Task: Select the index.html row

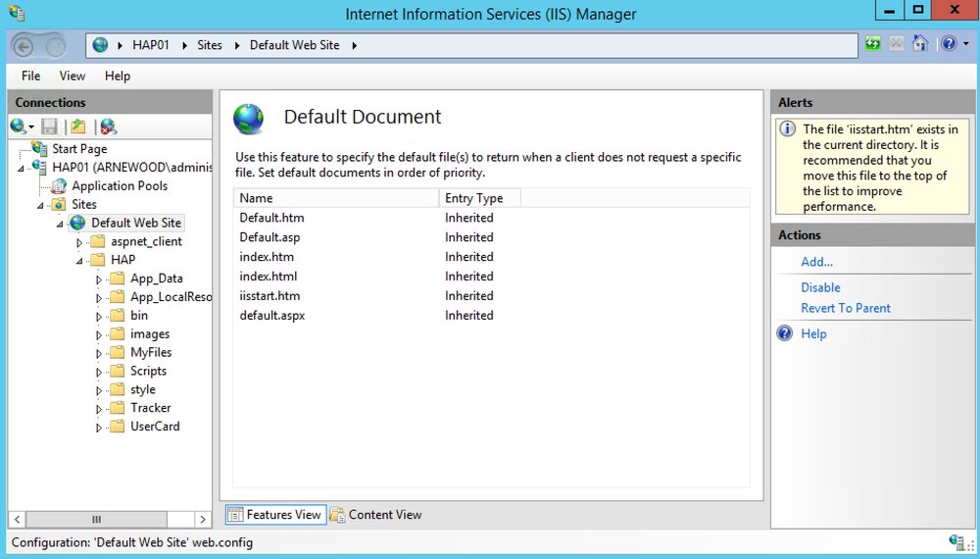Action: tap(491, 276)
